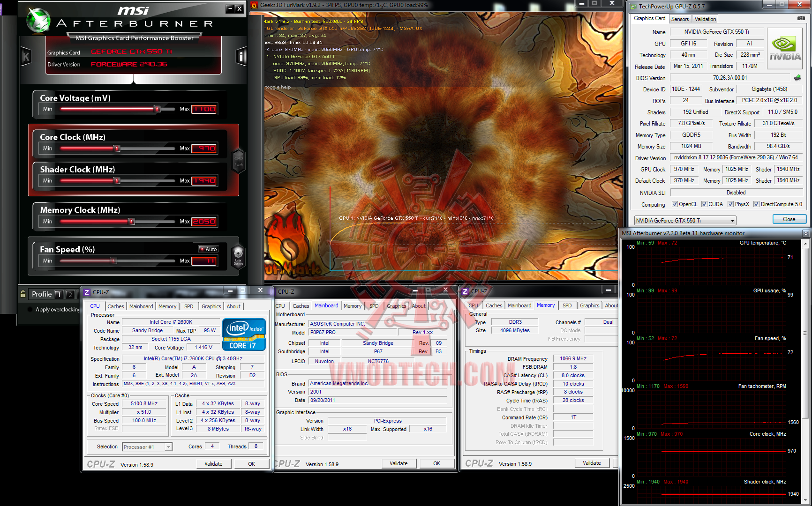This screenshot has height=506, width=812.
Task: Click the Memory Clock value field showing 2050
Action: 204,222
